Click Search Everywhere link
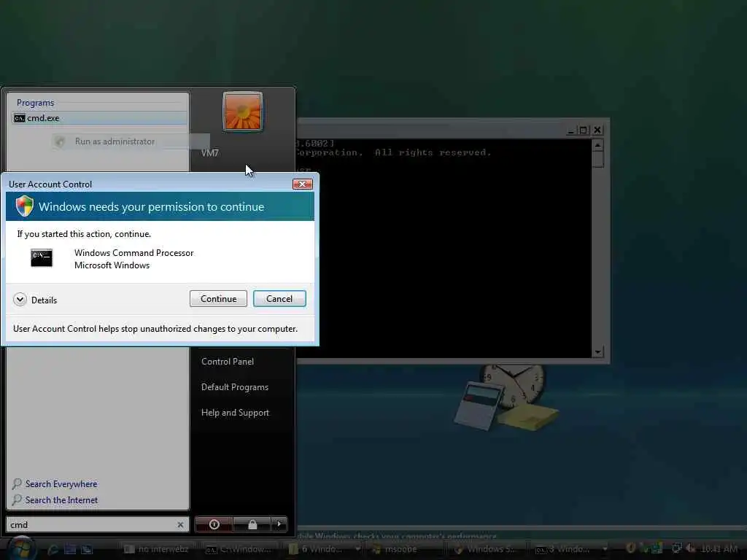747x560 pixels. (x=61, y=484)
